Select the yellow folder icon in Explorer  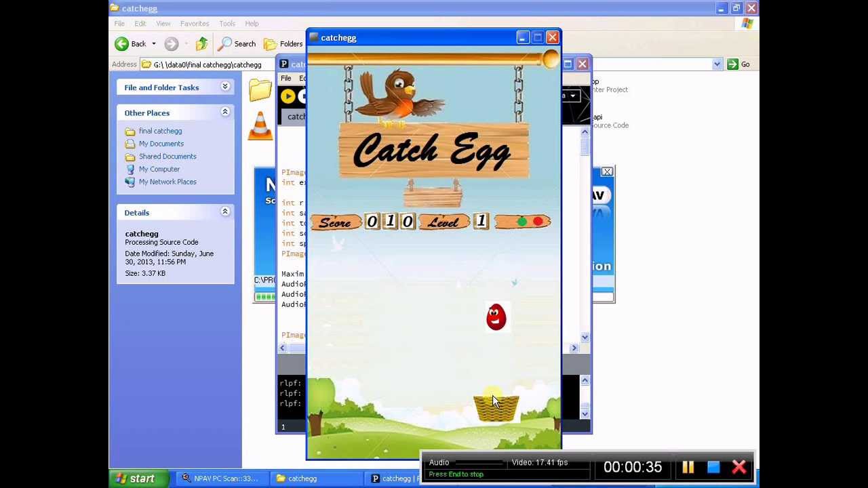260,90
